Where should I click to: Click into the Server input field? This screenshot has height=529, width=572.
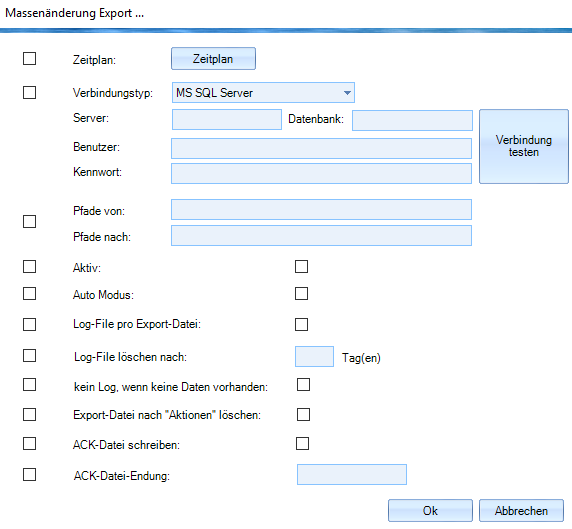tap(227, 119)
